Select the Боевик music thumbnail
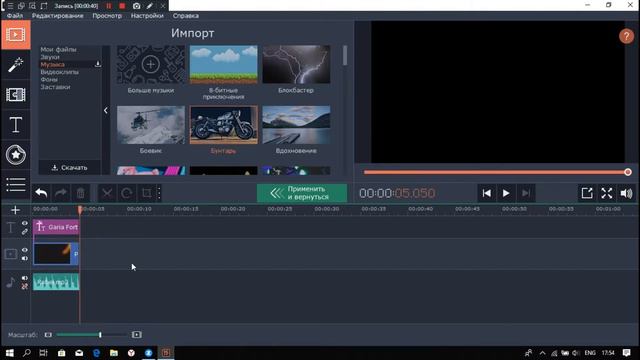The height and width of the screenshot is (360, 640). tap(151, 125)
